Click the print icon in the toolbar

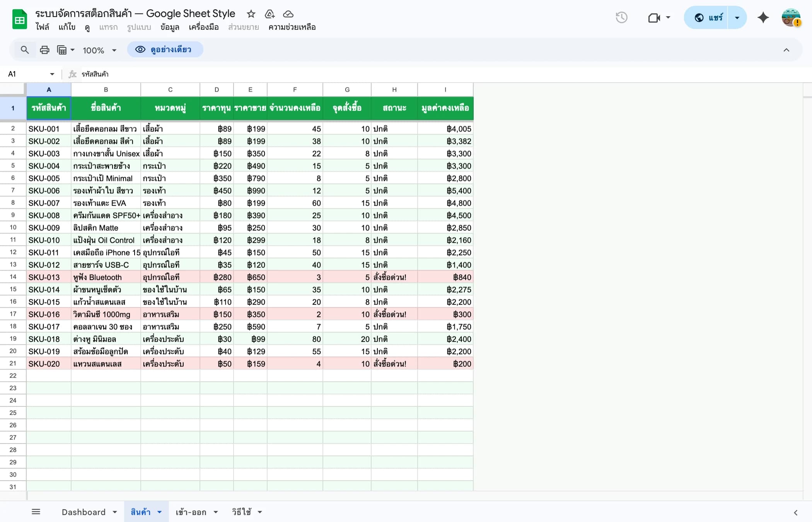point(44,49)
